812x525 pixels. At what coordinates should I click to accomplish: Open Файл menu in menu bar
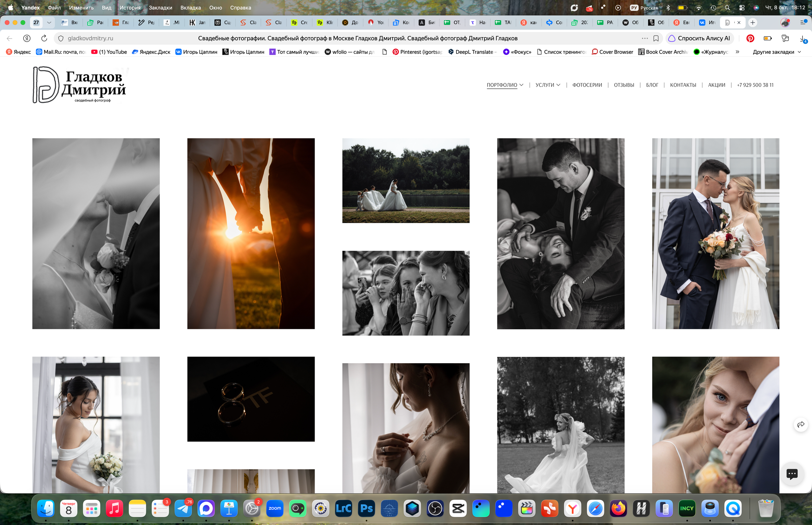(x=54, y=8)
